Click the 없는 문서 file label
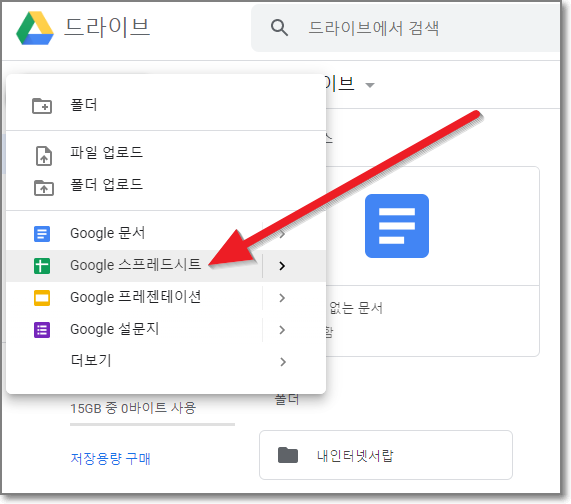571x504 pixels. pos(356,308)
